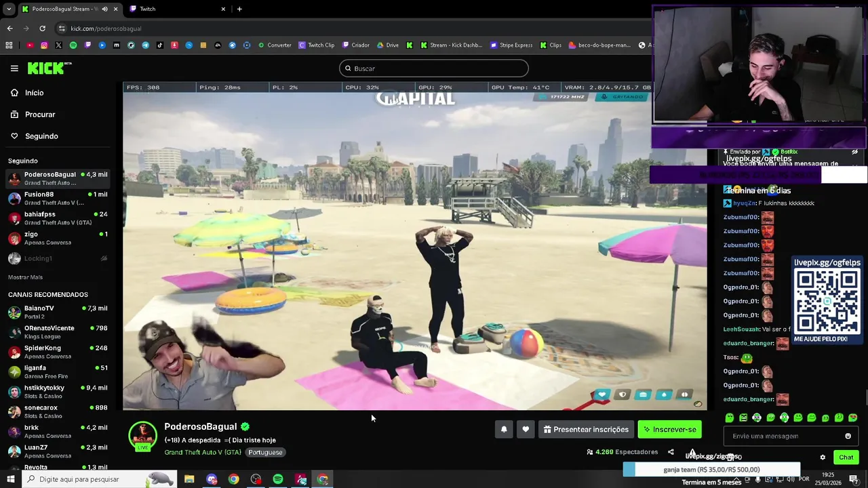Insert the angry square green emote
868x488 pixels.
click(743, 418)
